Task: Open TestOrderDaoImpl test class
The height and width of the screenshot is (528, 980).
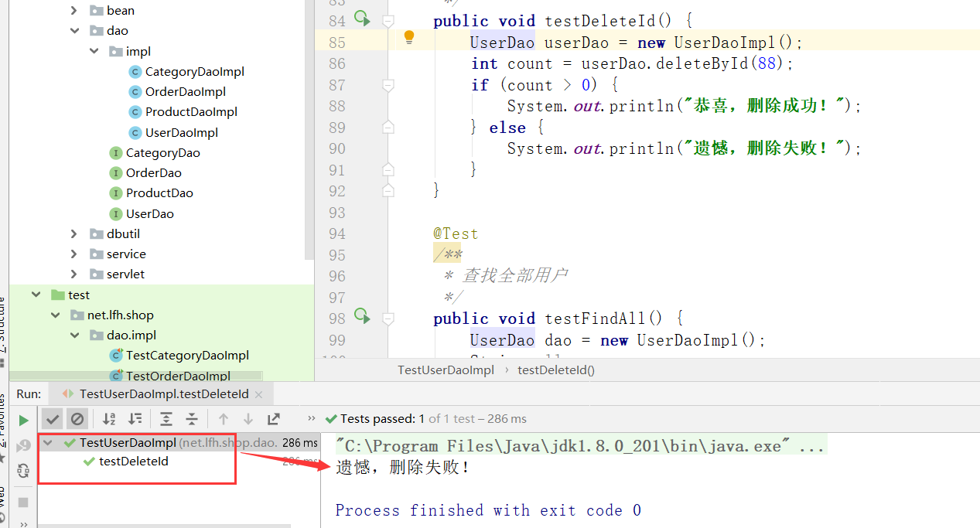Action: pos(178,376)
